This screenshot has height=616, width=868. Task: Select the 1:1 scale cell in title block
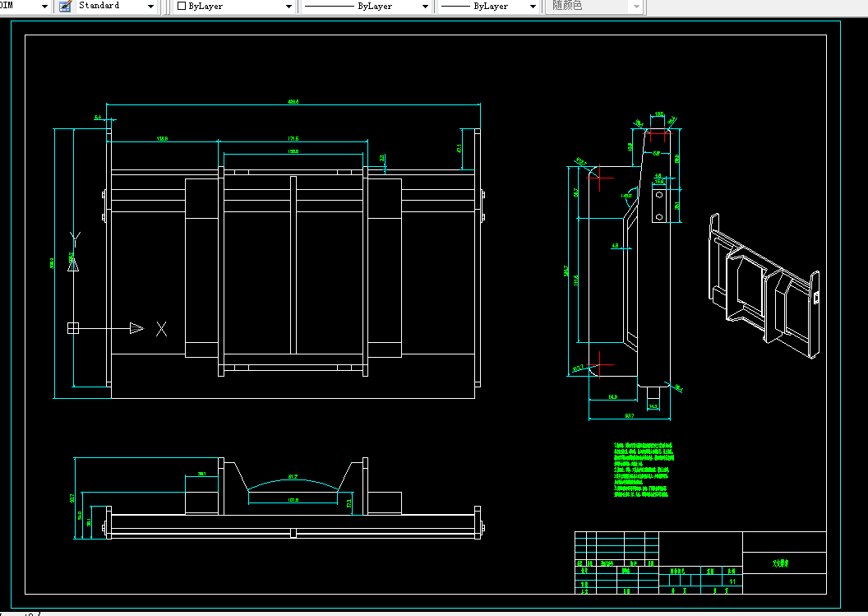pos(732,581)
